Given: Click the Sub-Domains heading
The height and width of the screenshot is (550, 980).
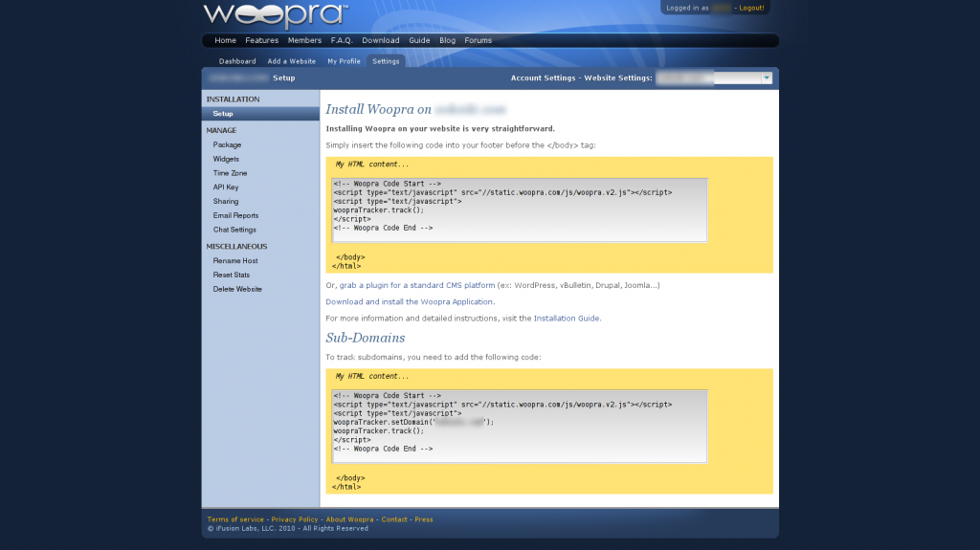Looking at the screenshot, I should click(x=365, y=338).
